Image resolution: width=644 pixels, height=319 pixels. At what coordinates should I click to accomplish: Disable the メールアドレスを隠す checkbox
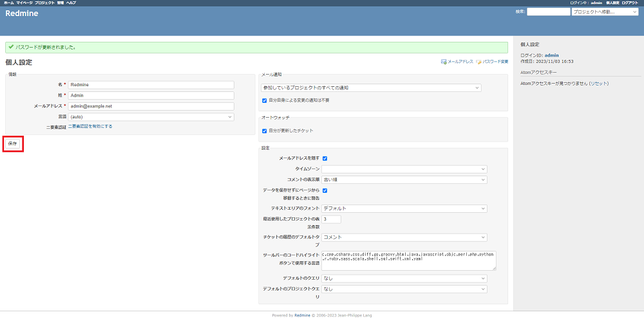click(x=325, y=158)
